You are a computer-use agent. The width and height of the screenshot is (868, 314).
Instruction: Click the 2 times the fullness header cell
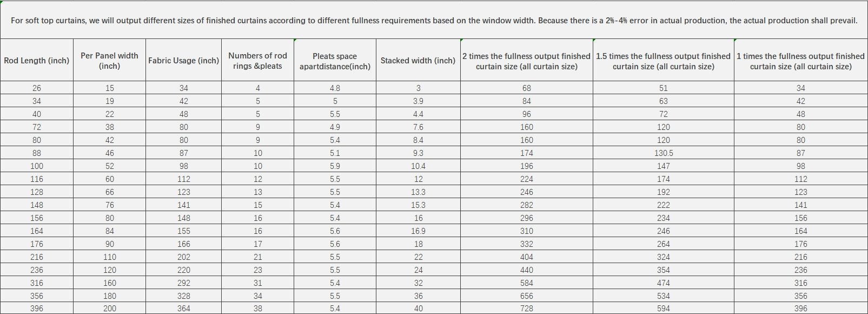(x=527, y=60)
